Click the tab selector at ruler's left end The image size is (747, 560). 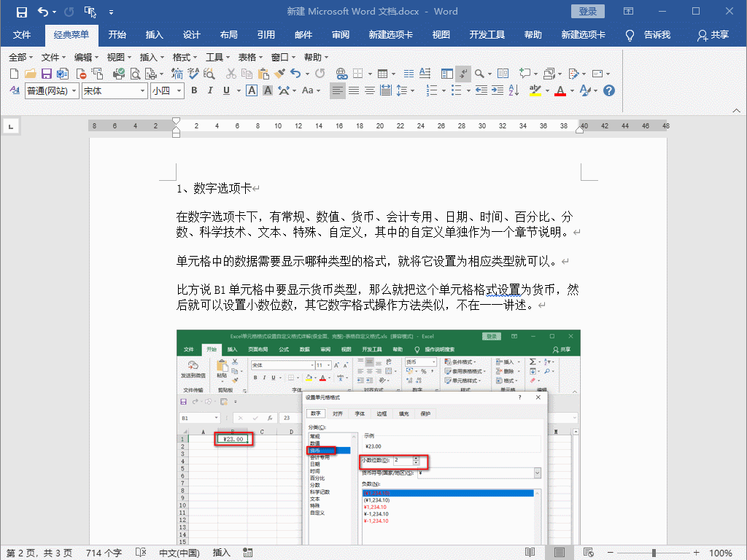[x=11, y=126]
